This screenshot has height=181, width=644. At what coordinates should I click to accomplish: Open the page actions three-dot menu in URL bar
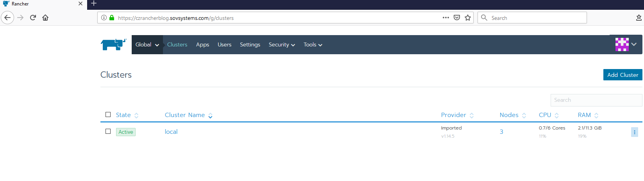pos(445,18)
